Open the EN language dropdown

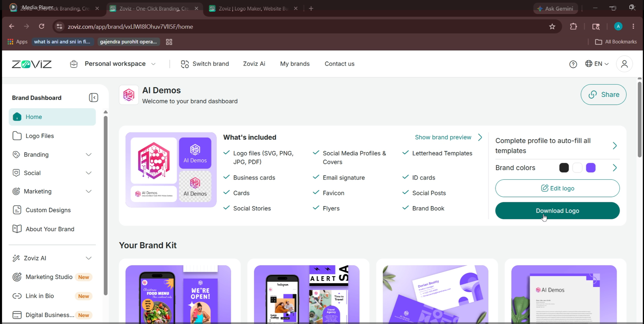click(x=597, y=64)
